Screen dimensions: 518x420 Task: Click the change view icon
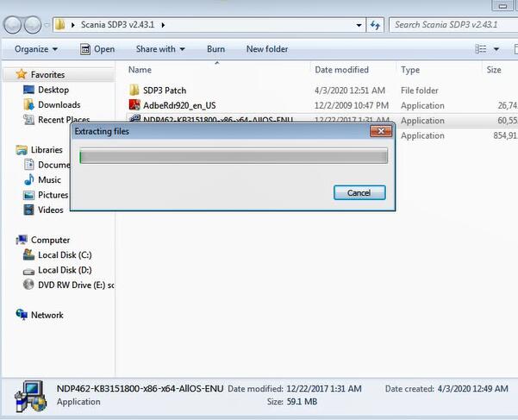(480, 49)
